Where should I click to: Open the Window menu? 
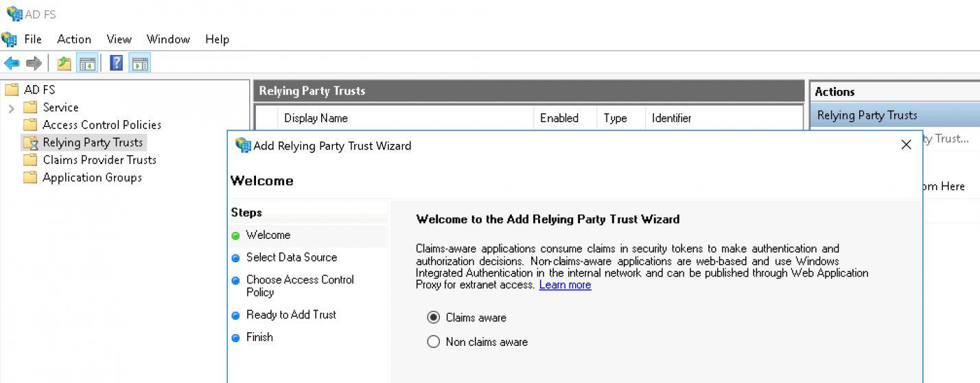(x=168, y=39)
